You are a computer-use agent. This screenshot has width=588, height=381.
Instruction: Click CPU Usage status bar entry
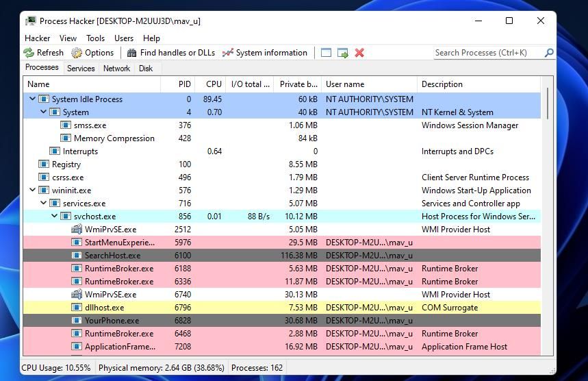(56, 367)
